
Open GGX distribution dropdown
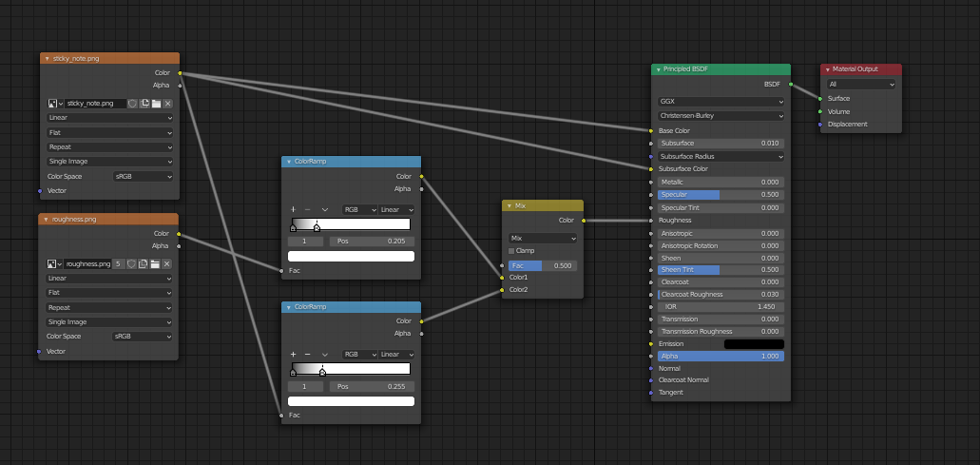pyautogui.click(x=721, y=101)
